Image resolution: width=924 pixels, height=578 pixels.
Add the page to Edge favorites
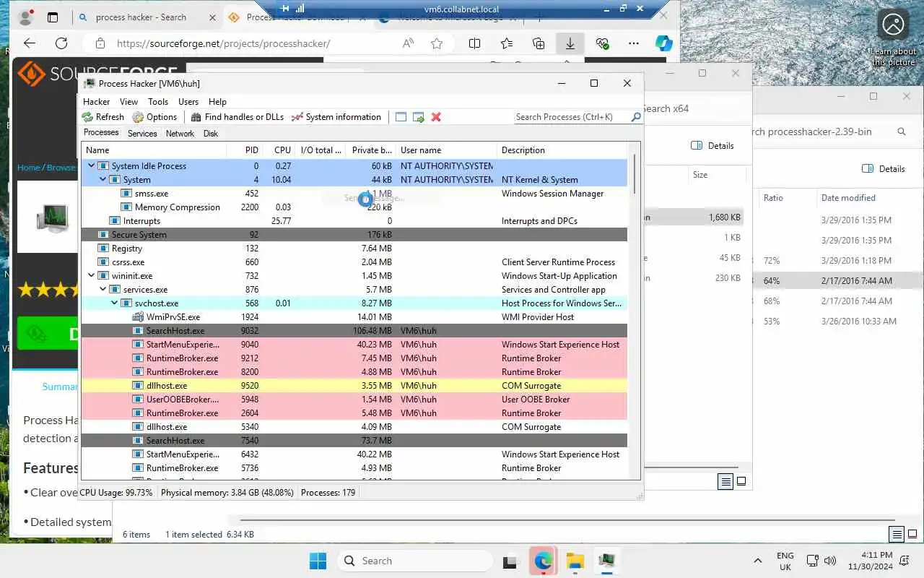click(437, 43)
